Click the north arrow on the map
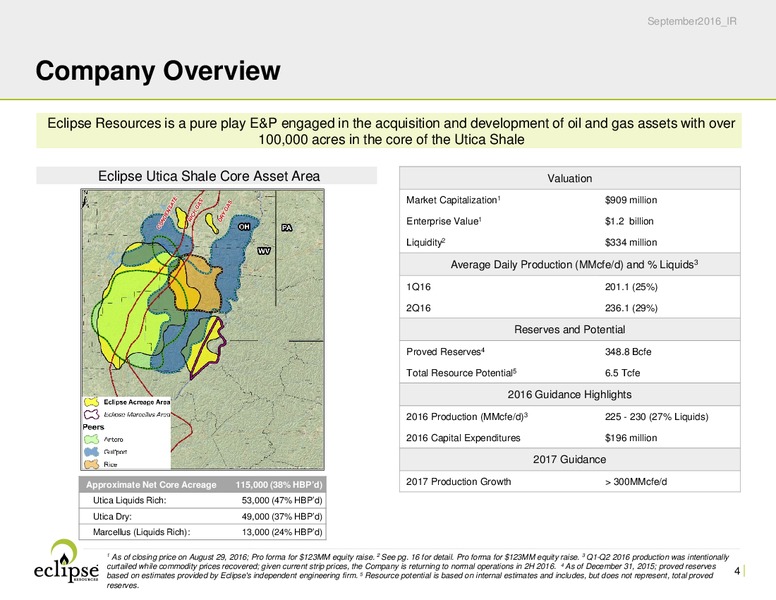The height and width of the screenshot is (600, 776). click(x=85, y=199)
